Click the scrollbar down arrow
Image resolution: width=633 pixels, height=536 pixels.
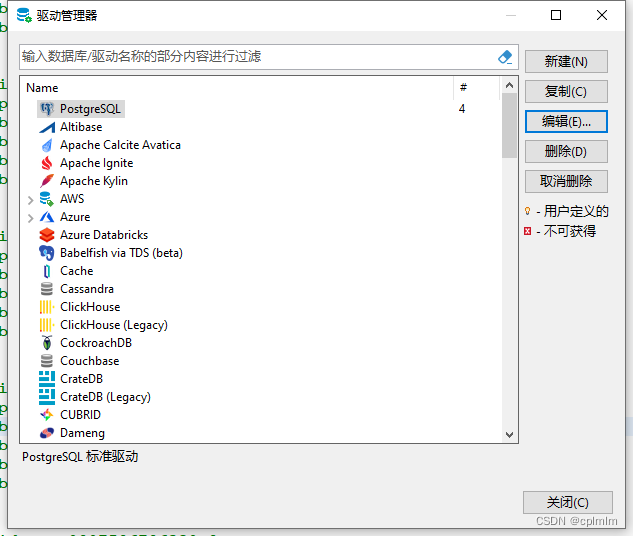509,435
